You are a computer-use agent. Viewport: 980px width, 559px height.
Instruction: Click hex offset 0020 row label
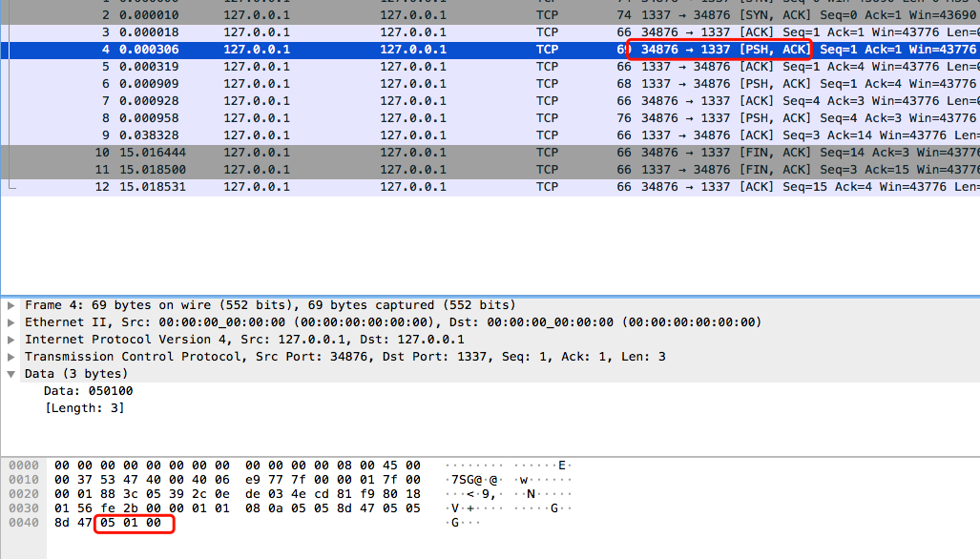click(24, 494)
